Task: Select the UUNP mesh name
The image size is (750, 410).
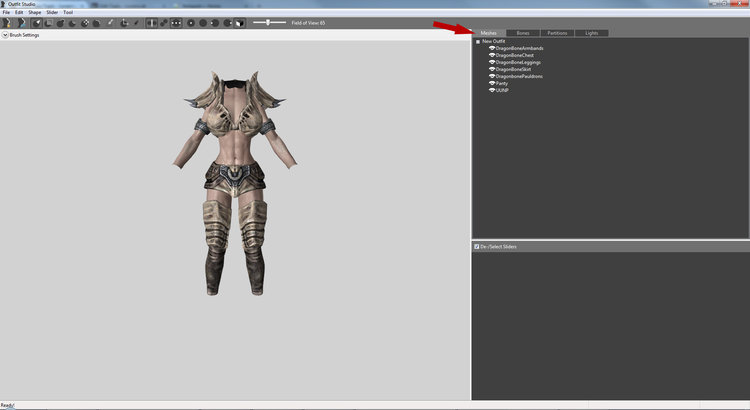Action: [502, 90]
